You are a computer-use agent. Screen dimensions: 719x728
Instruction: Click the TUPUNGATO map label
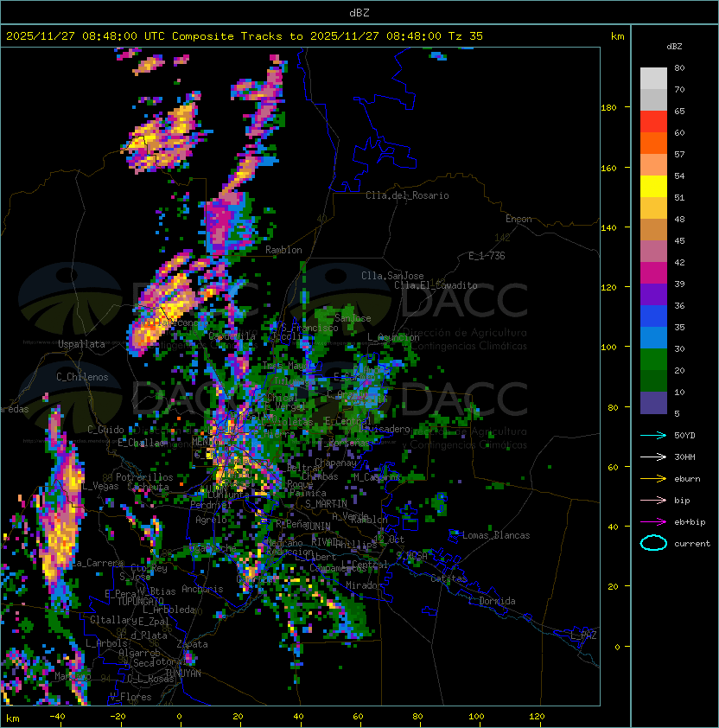[x=140, y=601]
